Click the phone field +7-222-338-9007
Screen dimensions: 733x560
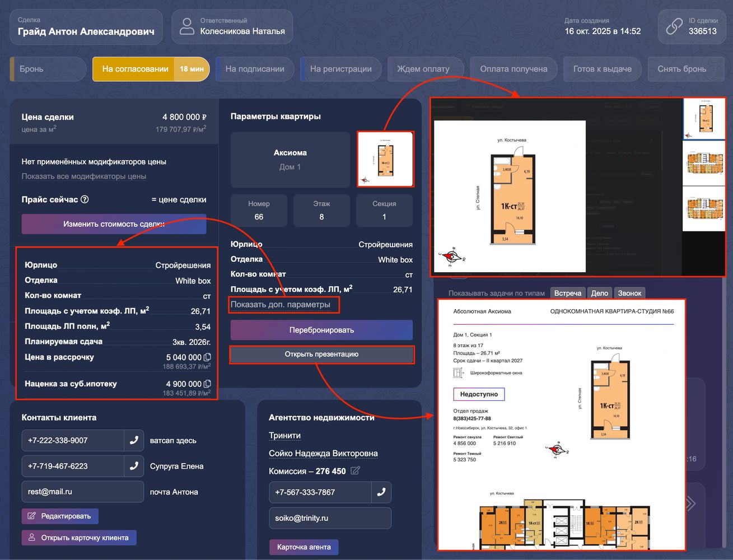coord(72,441)
